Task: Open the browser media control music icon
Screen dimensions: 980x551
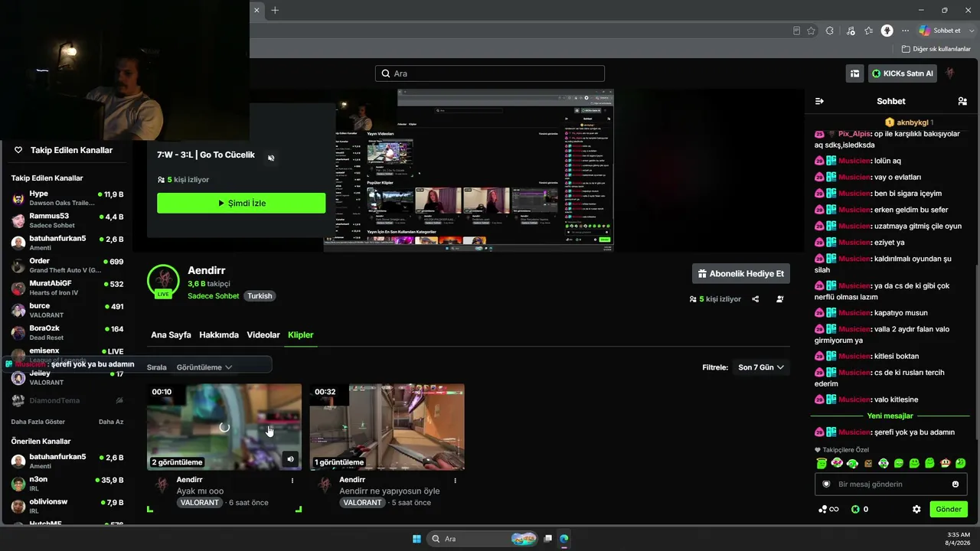Action: click(x=851, y=31)
